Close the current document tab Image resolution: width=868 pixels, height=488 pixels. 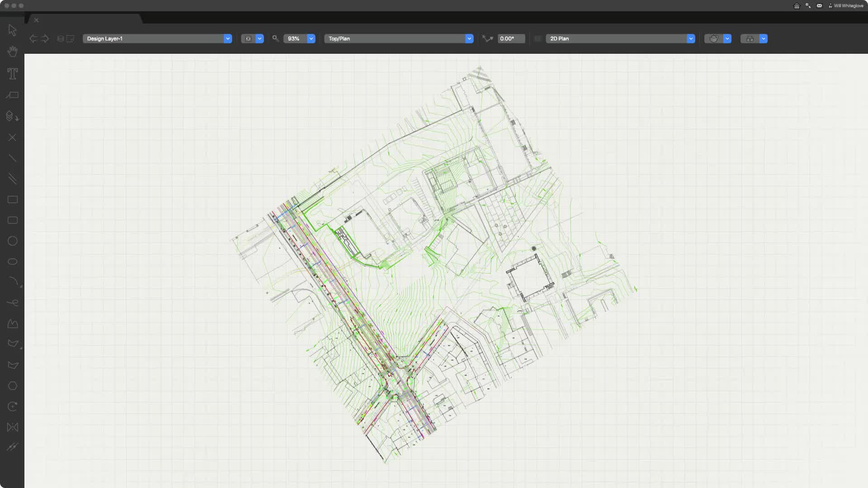(37, 20)
